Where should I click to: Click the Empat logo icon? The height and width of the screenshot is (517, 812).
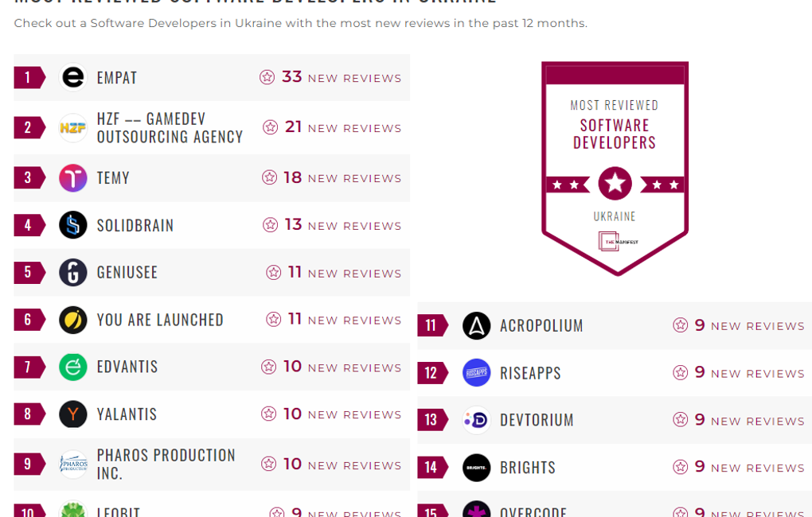click(x=73, y=78)
